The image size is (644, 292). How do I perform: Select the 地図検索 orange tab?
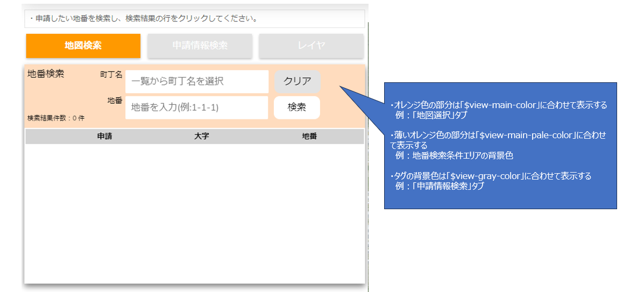pyautogui.click(x=83, y=46)
